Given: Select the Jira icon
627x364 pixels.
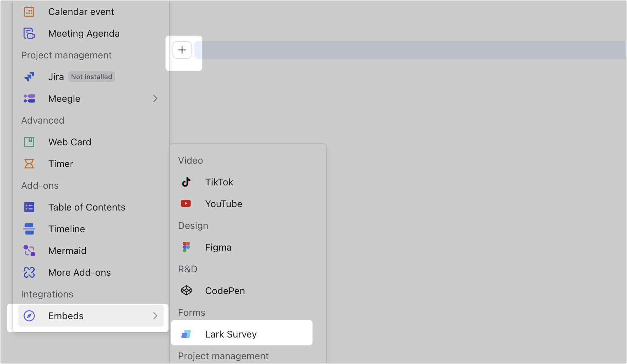Looking at the screenshot, I should [x=29, y=77].
